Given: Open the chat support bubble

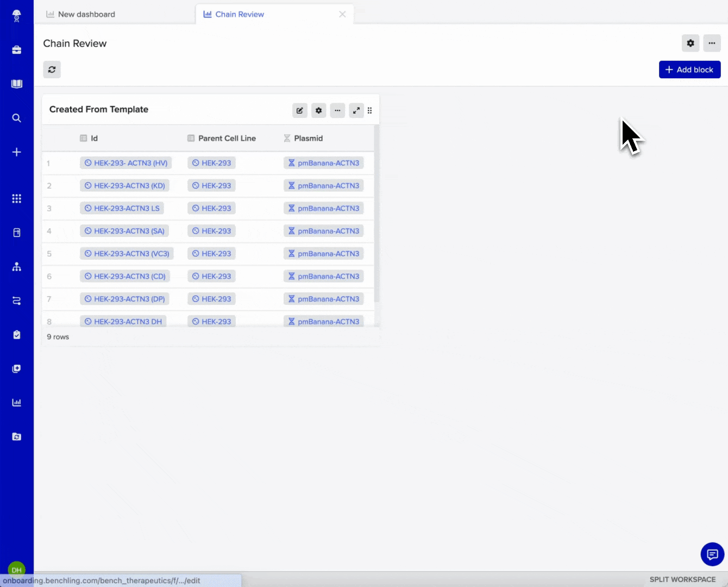Looking at the screenshot, I should click(712, 554).
